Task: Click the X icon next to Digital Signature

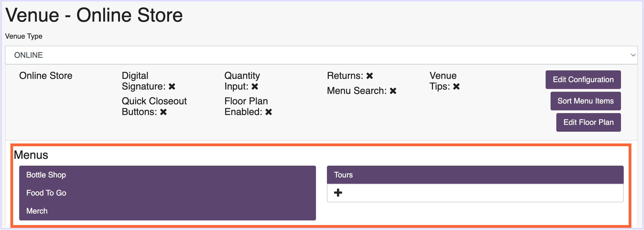Action: (172, 87)
